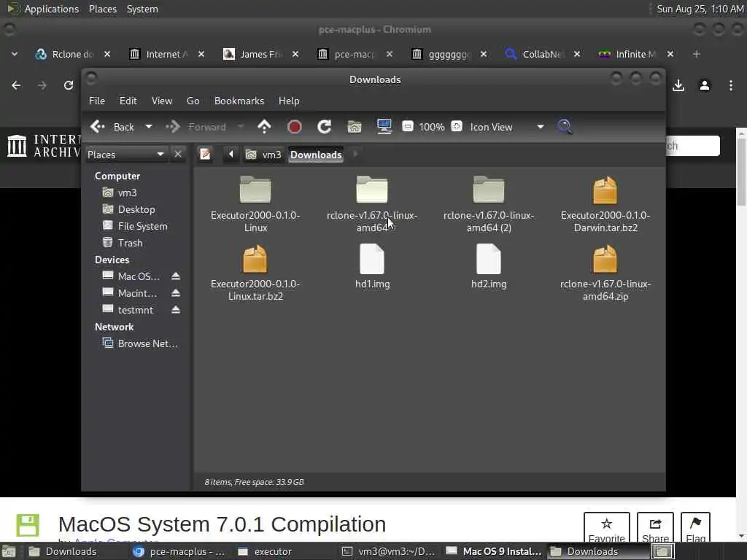The height and width of the screenshot is (560, 747).
Task: Open the Home folder toolbar icon
Action: (355, 127)
